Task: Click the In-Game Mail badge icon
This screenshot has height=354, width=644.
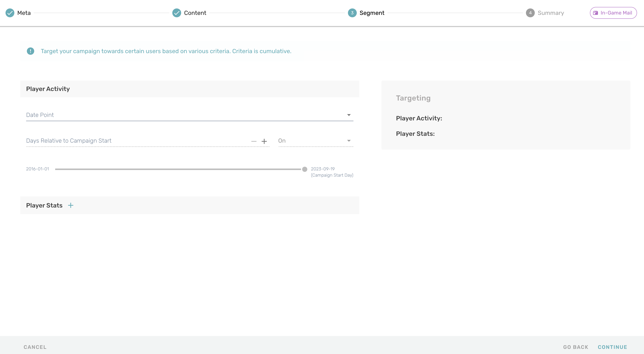Action: [595, 13]
